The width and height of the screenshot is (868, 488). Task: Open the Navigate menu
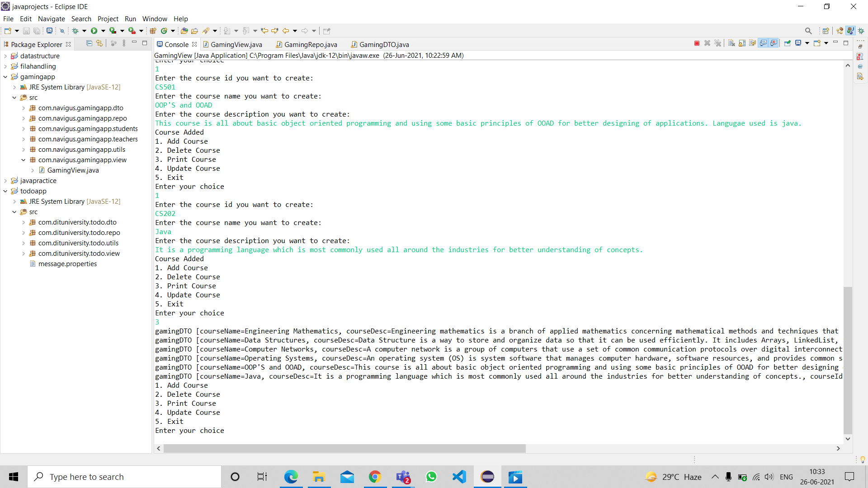[x=51, y=19]
